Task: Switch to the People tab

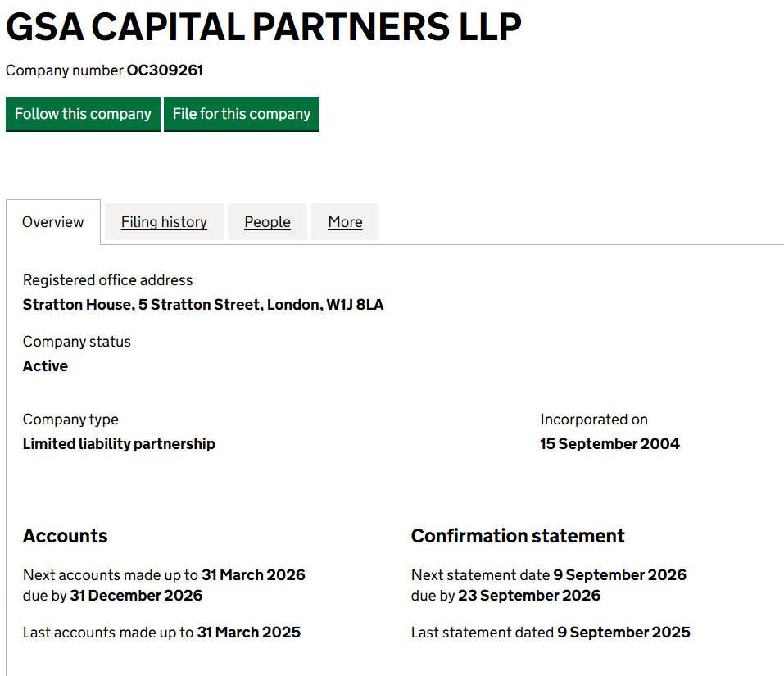Action: [x=267, y=222]
